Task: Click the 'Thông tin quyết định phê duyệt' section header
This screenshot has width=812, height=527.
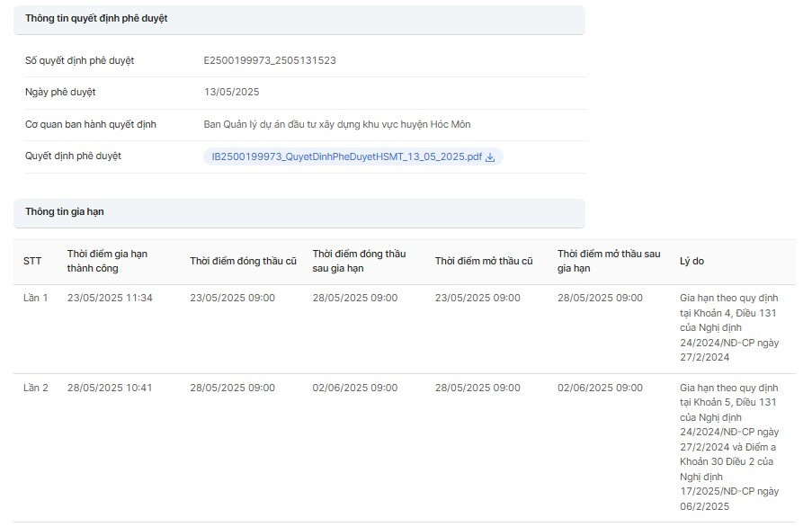Action: tap(96, 19)
